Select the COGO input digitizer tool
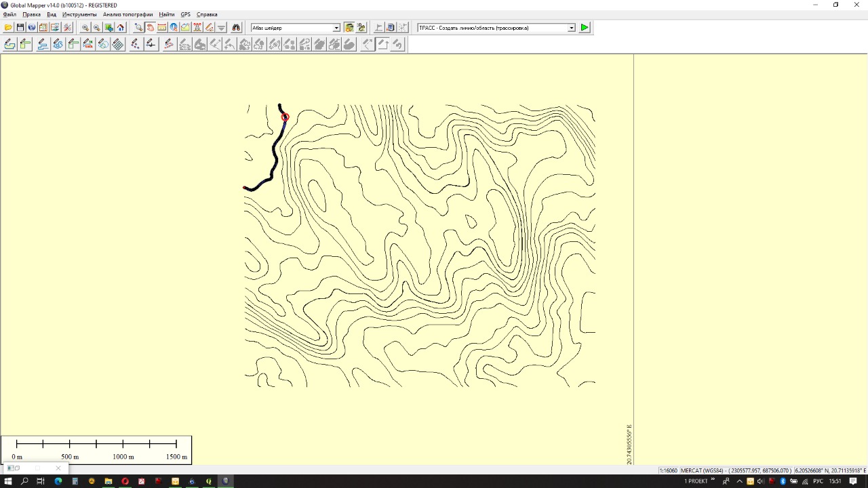The image size is (868, 488). coord(88,44)
